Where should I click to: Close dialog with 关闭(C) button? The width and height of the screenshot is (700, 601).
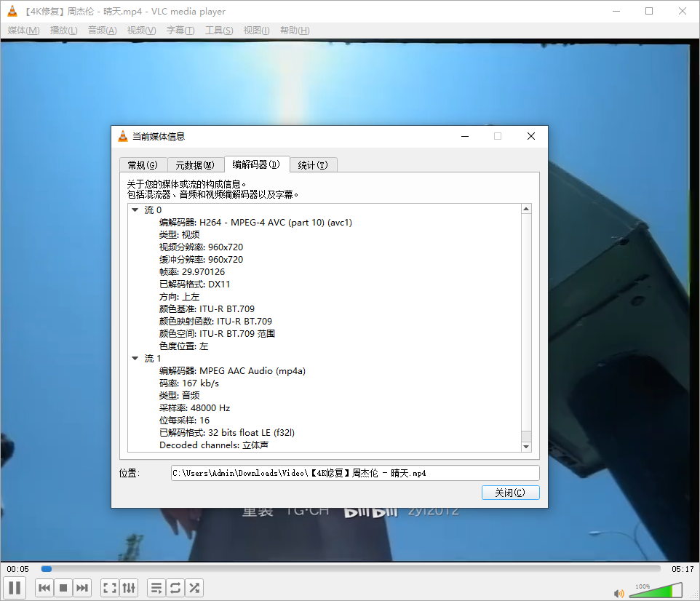(x=511, y=493)
